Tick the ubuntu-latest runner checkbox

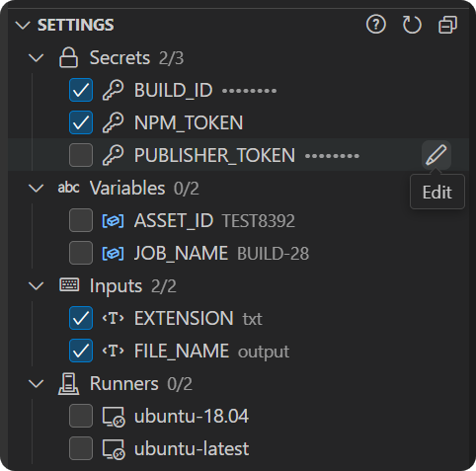[x=81, y=448]
